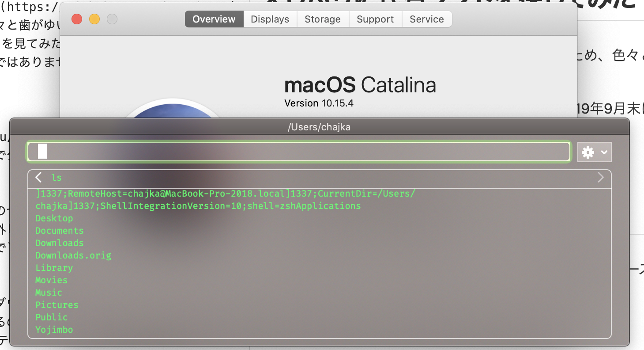Minimize the About This Mac window
The height and width of the screenshot is (350, 644).
pyautogui.click(x=94, y=19)
